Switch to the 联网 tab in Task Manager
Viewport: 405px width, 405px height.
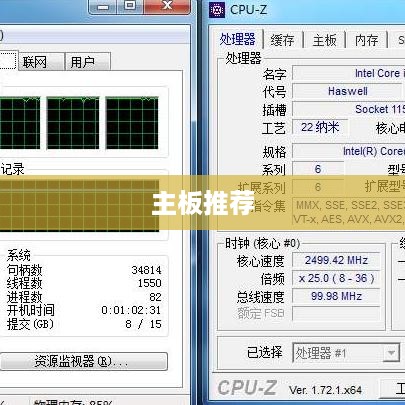pyautogui.click(x=41, y=61)
